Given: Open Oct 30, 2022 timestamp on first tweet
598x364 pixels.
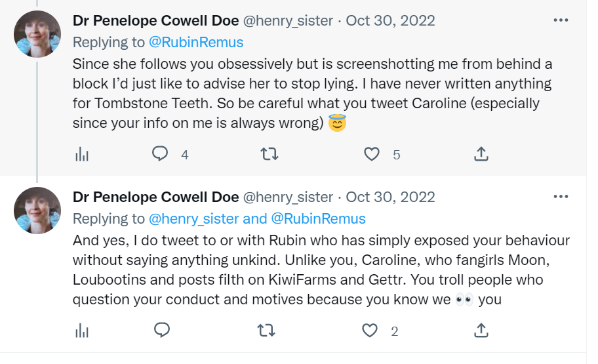Looking at the screenshot, I should (390, 20).
